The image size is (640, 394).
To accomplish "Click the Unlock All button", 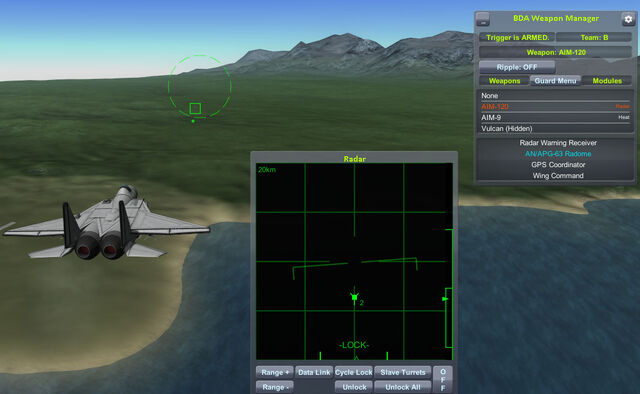I will coord(402,387).
